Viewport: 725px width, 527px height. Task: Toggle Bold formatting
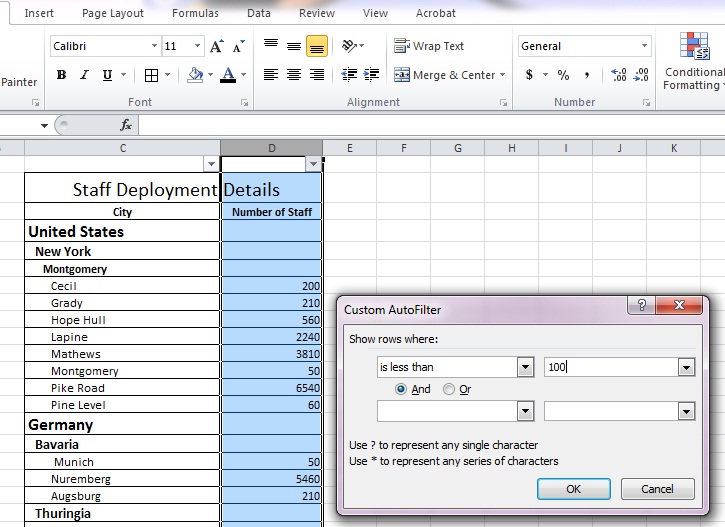click(x=61, y=75)
